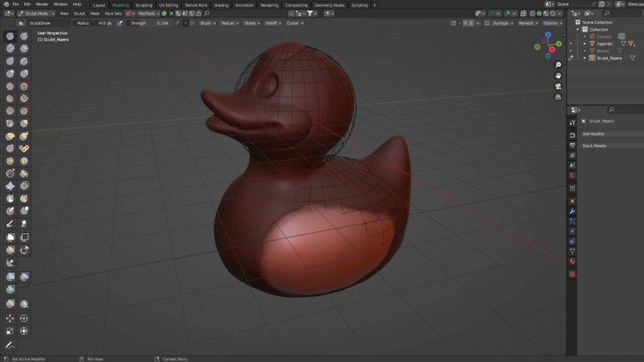
Task: Open the Remesh dropdown
Action: (528, 23)
